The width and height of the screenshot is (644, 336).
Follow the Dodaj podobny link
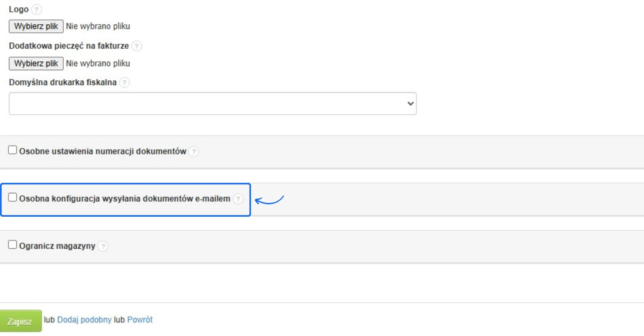coord(84,320)
